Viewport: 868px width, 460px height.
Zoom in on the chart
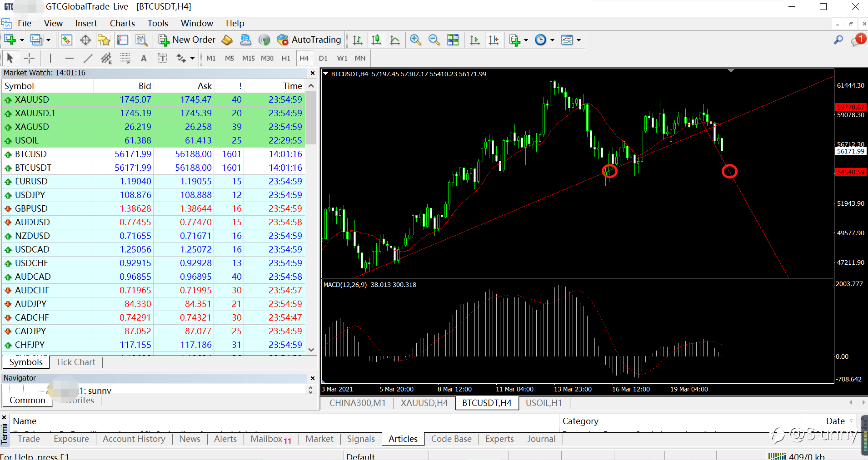pos(415,40)
